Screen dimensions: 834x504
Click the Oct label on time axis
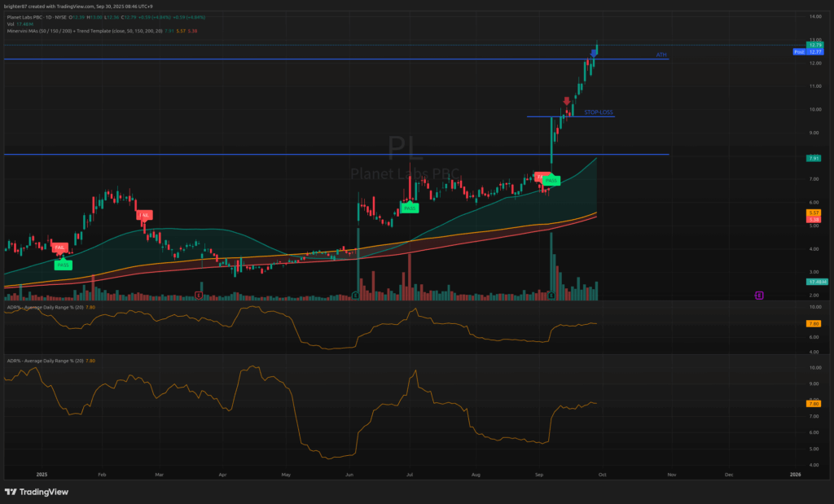coord(602,474)
